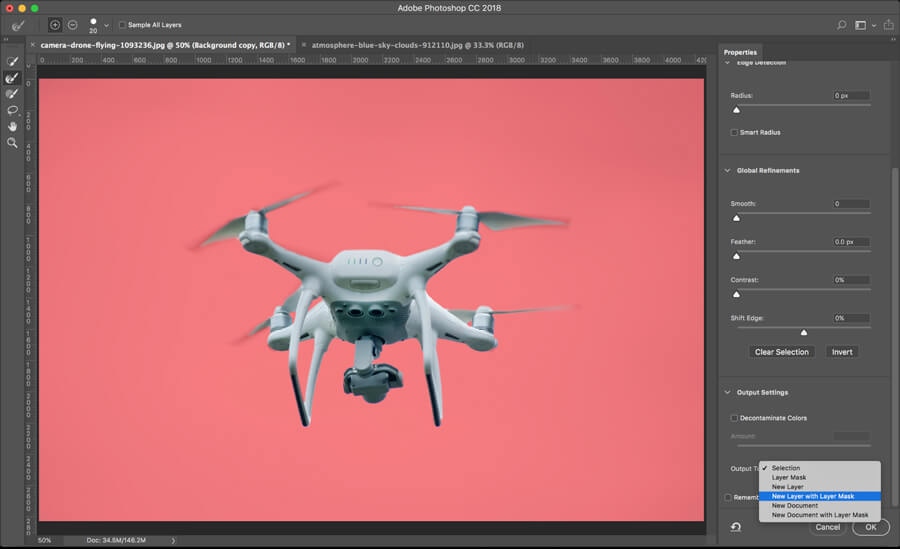Click the Shift Edge slider handle
This screenshot has width=900, height=549.
[804, 332]
